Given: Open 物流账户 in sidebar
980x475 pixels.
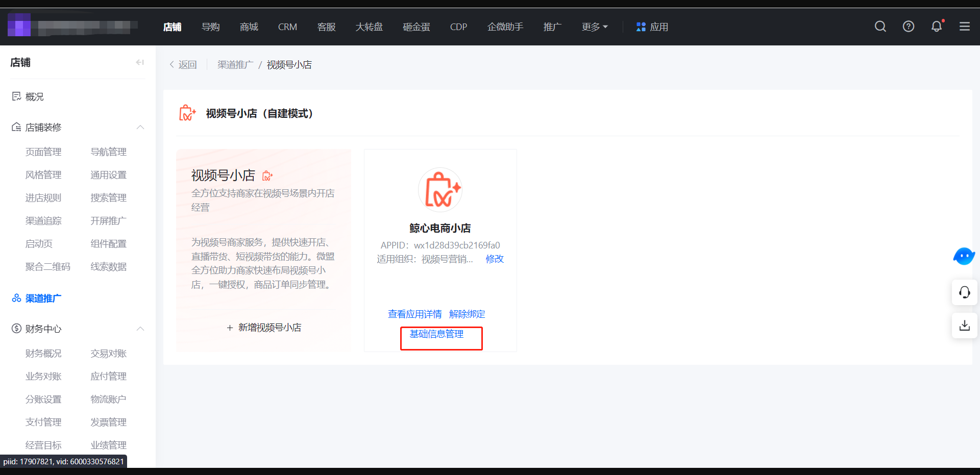Looking at the screenshot, I should [x=109, y=399].
